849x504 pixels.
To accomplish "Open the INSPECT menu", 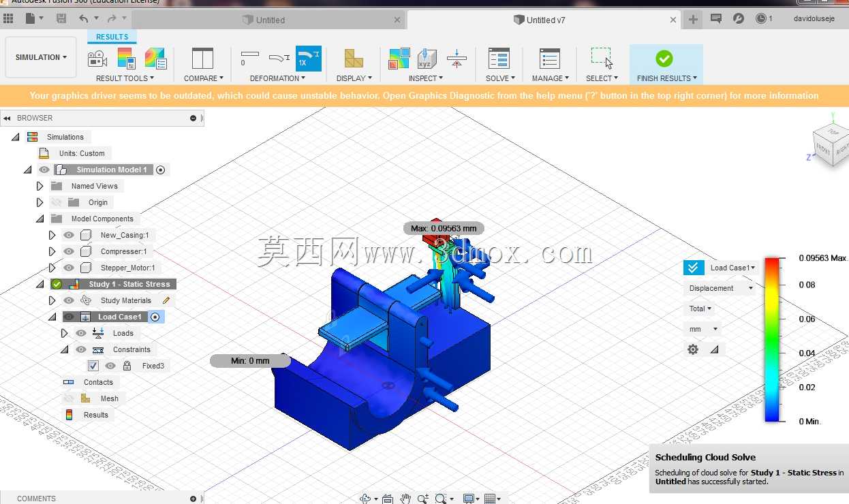I will coord(426,78).
